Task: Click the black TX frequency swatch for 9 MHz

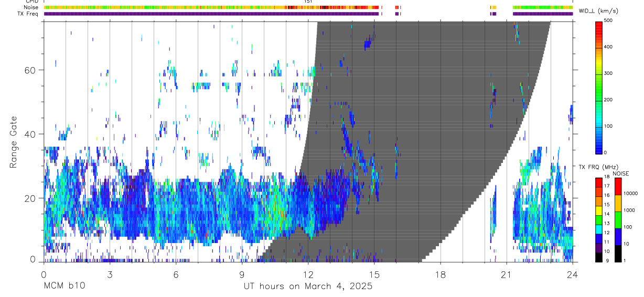Action: [599, 257]
